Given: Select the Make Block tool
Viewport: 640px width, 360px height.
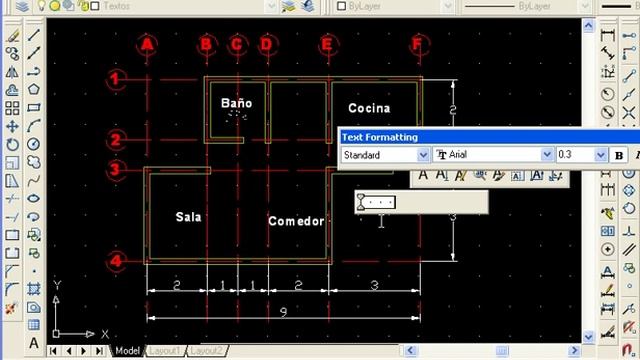Looking at the screenshot, I should 34,253.
